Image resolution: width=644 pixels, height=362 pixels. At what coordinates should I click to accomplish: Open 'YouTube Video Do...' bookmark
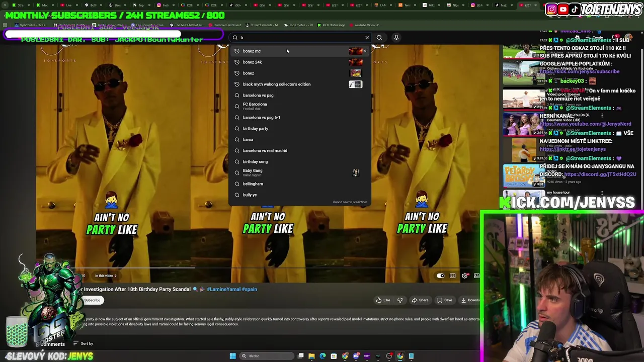(x=365, y=25)
